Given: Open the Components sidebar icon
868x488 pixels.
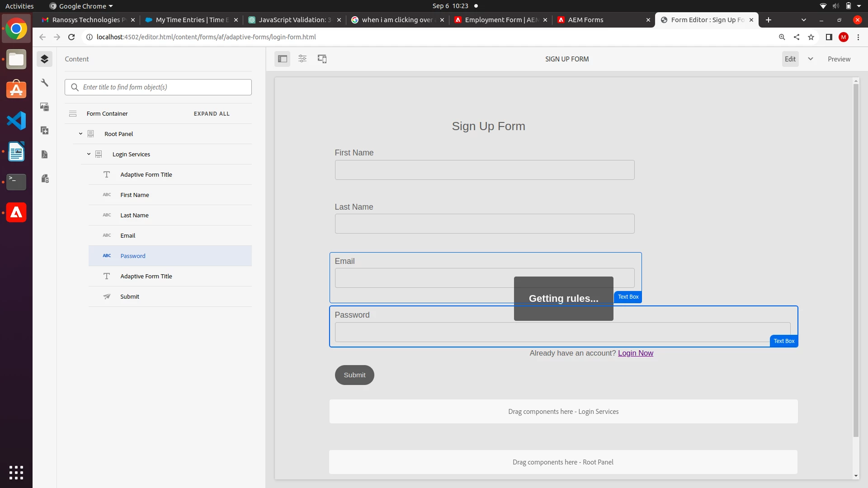Looking at the screenshot, I should (44, 131).
